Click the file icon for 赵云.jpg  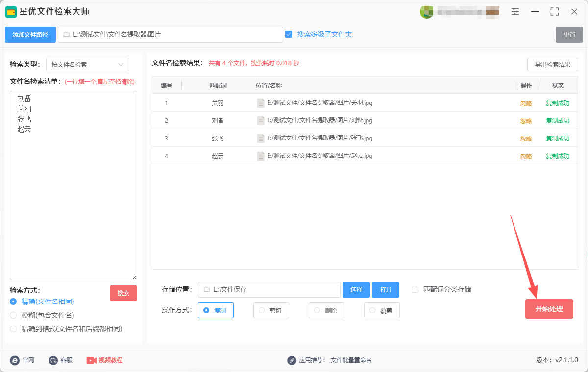[261, 156]
